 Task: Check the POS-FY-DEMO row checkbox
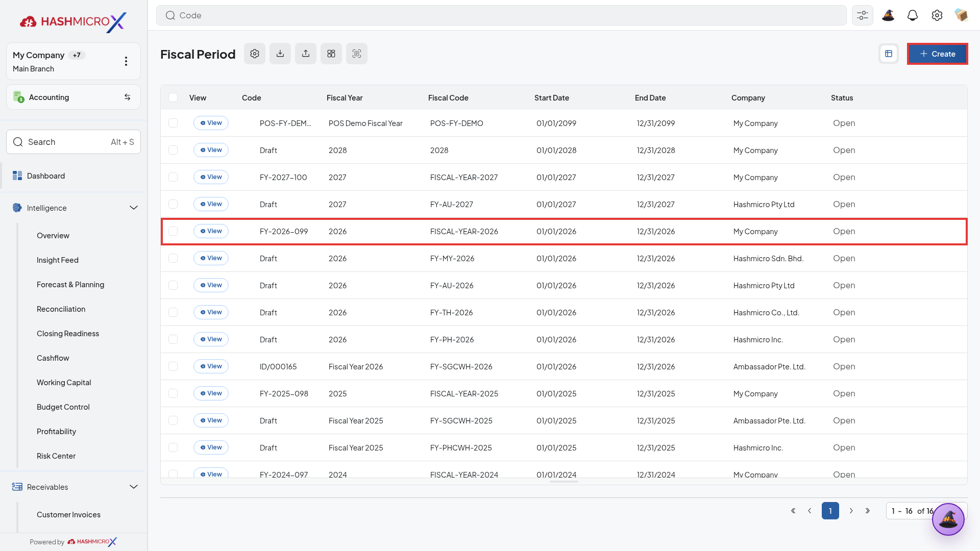(173, 123)
